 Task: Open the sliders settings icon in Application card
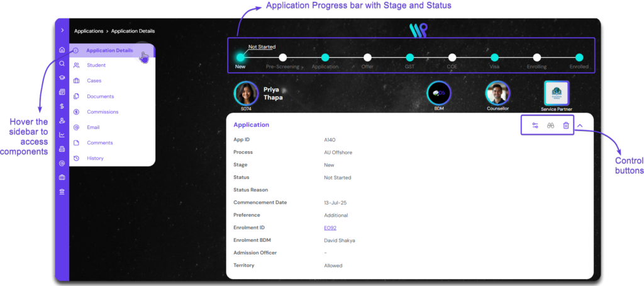tap(535, 125)
